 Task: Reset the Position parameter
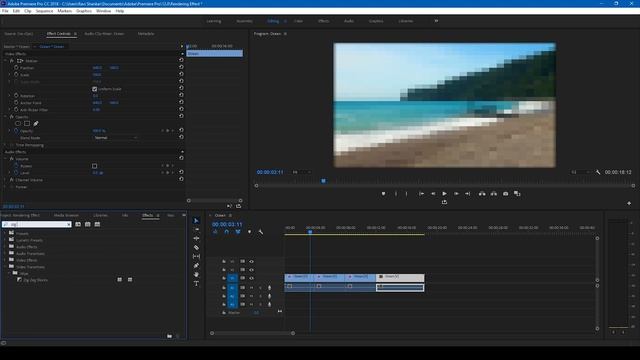pyautogui.click(x=181, y=67)
